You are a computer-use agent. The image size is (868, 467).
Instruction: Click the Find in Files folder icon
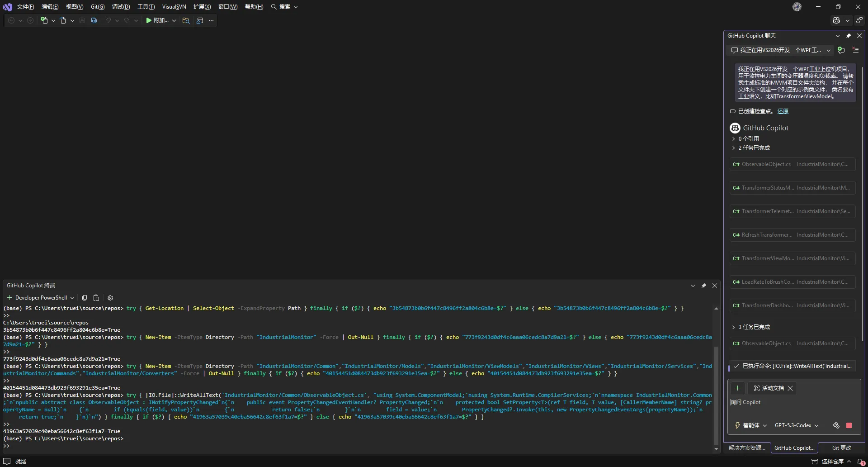pyautogui.click(x=186, y=20)
